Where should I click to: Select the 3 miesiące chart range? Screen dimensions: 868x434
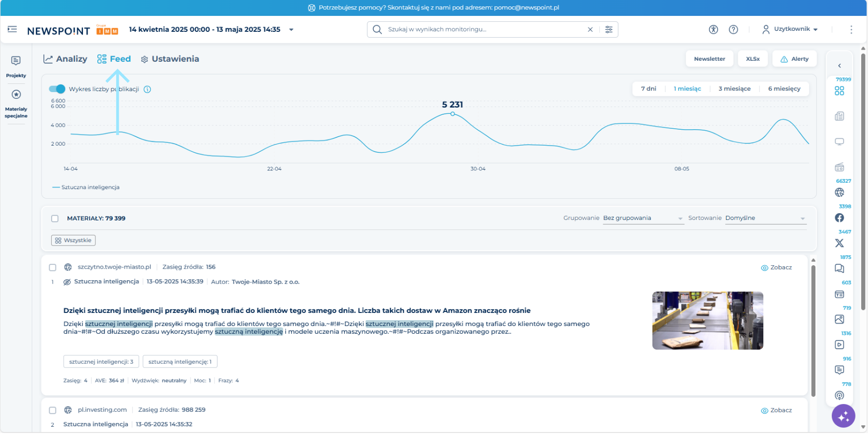[x=734, y=89]
